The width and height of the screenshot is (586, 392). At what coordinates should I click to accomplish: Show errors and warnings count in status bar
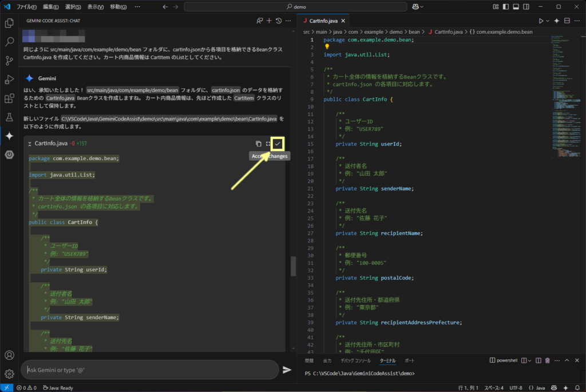point(26,388)
